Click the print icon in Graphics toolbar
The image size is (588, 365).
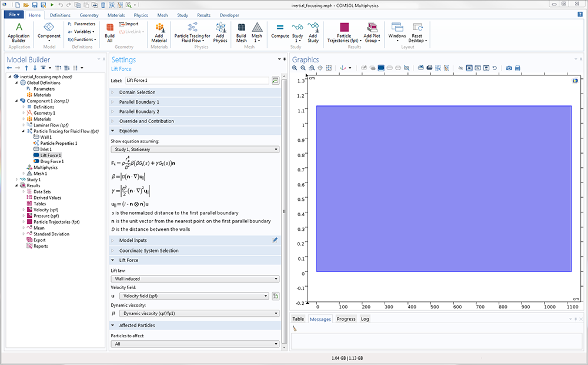click(x=517, y=68)
